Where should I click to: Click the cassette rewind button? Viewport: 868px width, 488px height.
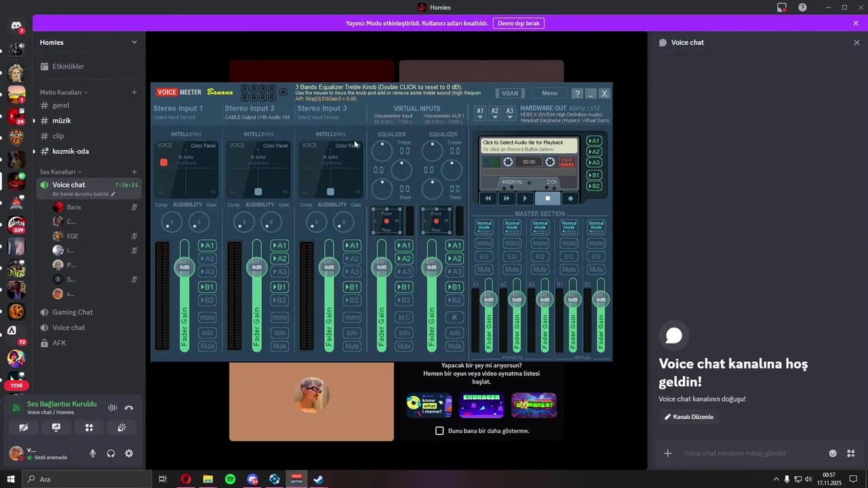pos(488,199)
